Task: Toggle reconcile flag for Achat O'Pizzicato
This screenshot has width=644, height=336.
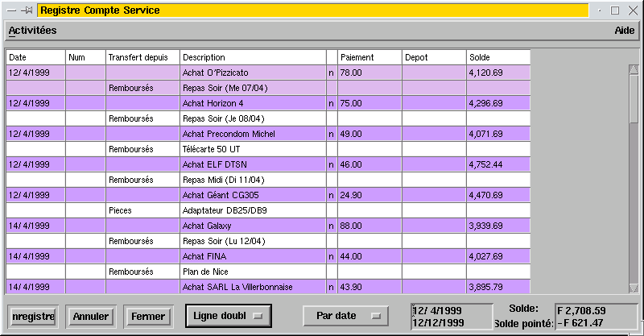Action: (331, 73)
